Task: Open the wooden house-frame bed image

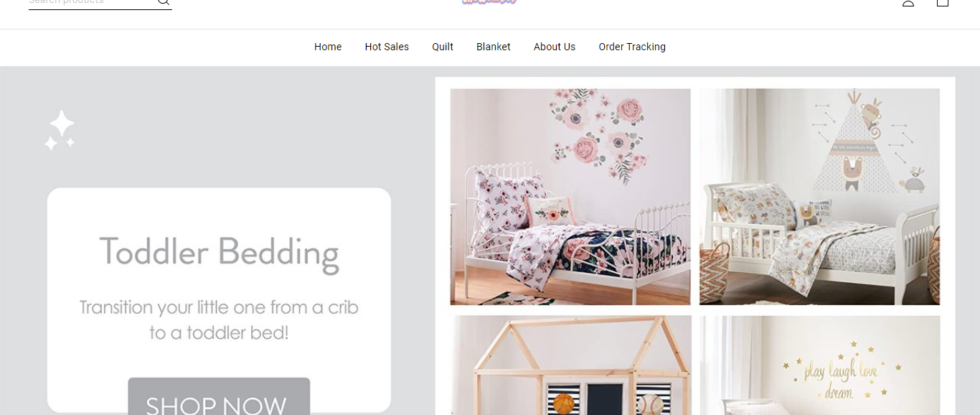Action: click(571, 365)
